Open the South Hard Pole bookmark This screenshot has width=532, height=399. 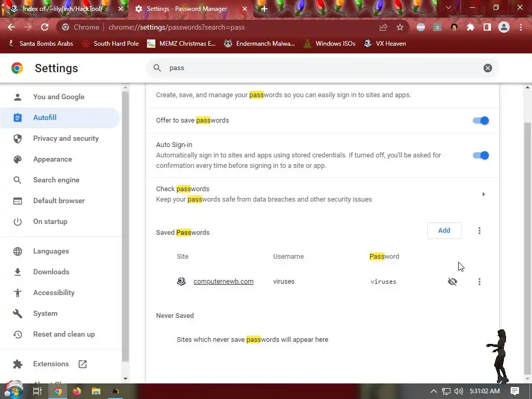point(111,44)
